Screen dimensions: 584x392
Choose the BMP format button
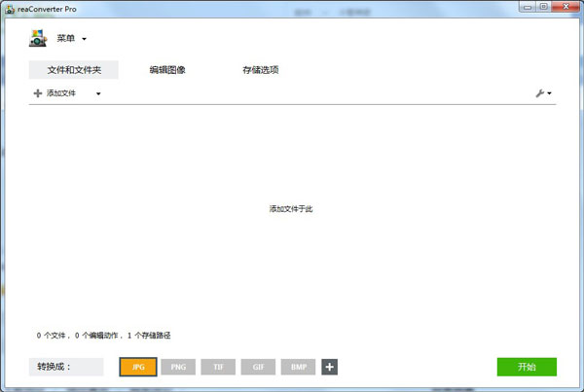pyautogui.click(x=298, y=367)
